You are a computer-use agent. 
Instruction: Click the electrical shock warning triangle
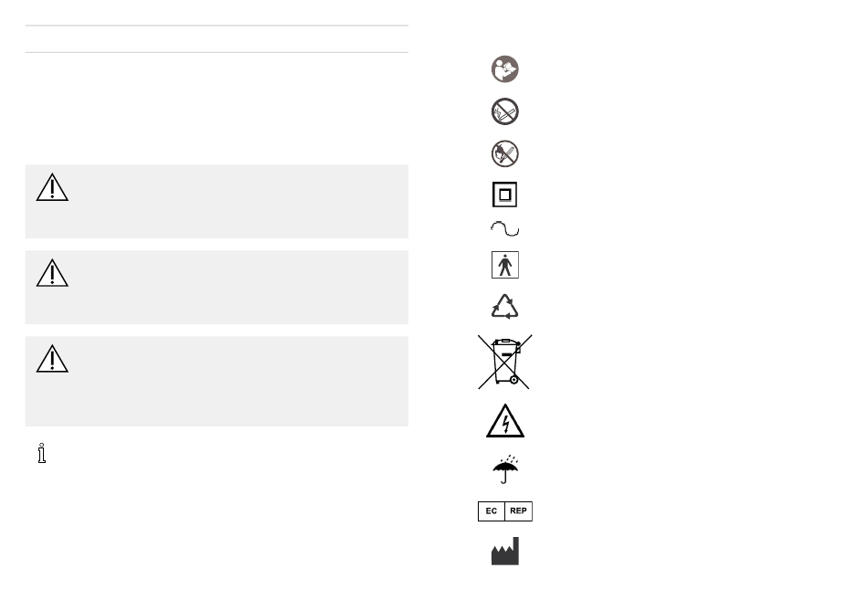coord(505,421)
